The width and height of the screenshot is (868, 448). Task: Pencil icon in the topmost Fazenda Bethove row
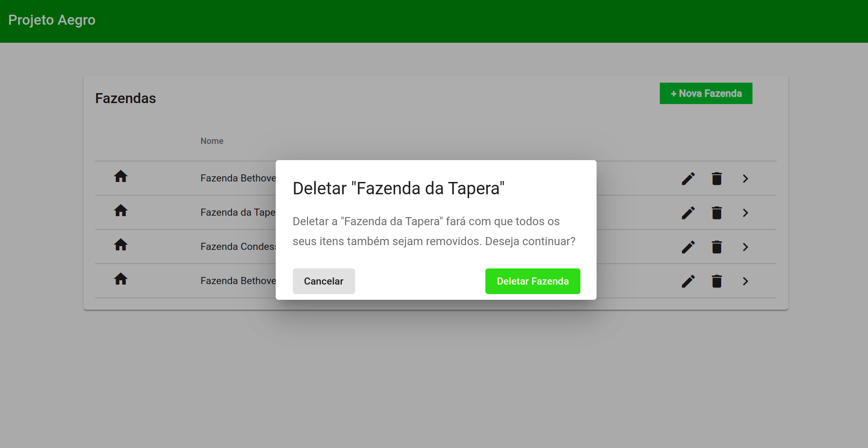coord(688,179)
